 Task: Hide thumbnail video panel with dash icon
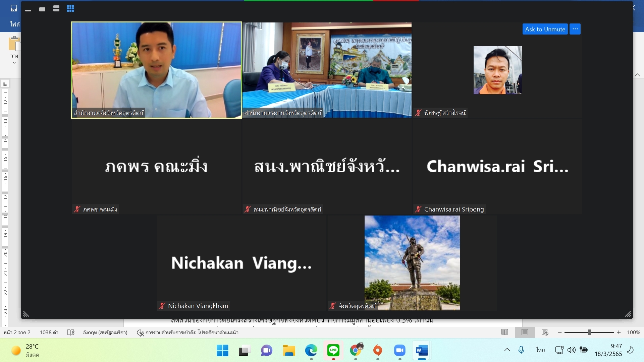click(x=28, y=10)
